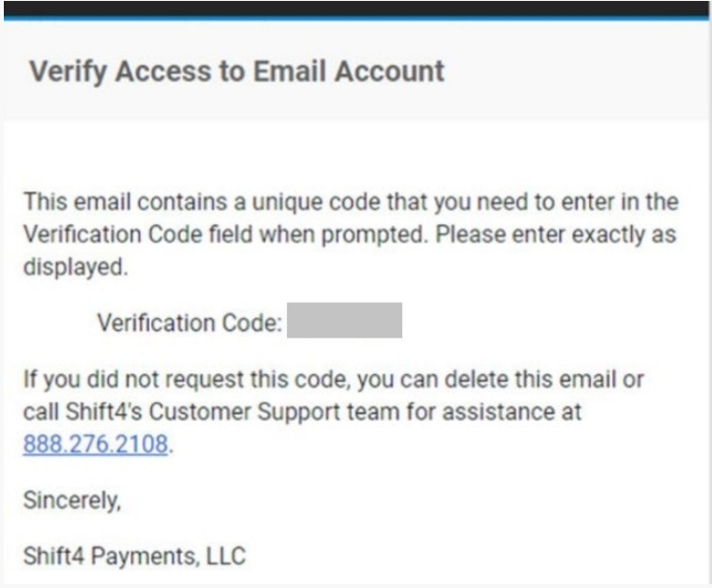The width and height of the screenshot is (712, 588).
Task: Click the dark bar at the top
Action: (356, 10)
